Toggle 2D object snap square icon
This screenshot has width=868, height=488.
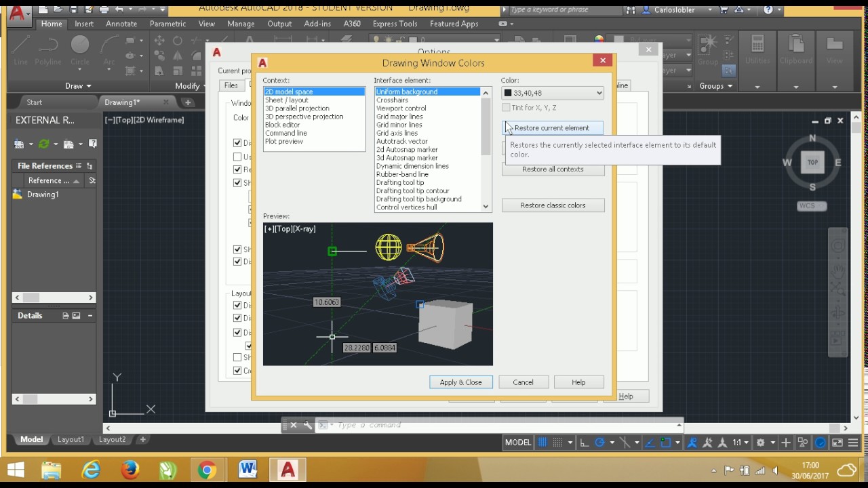(666, 443)
